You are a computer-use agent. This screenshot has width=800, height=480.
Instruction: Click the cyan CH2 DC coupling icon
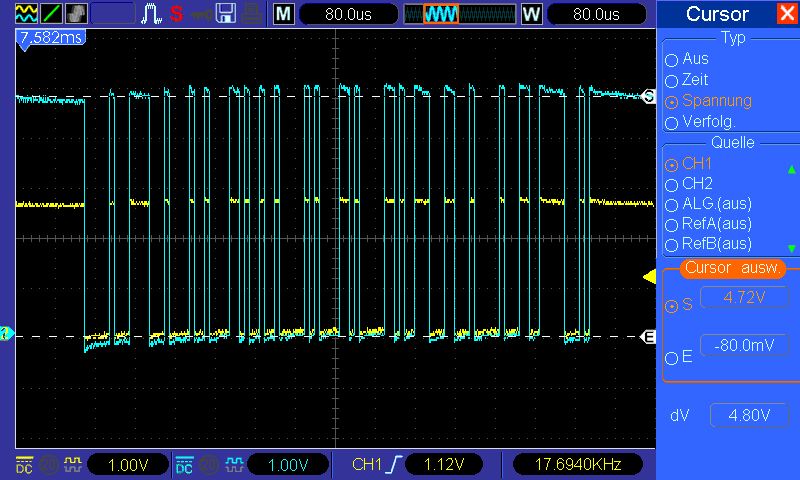coord(184,465)
